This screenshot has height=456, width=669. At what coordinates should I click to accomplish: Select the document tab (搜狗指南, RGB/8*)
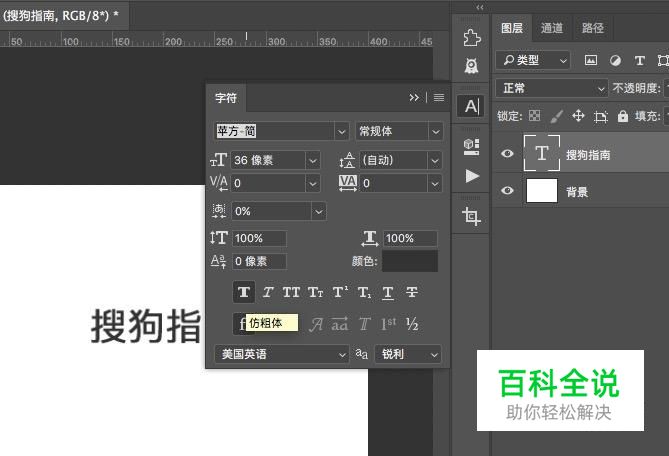(62, 15)
